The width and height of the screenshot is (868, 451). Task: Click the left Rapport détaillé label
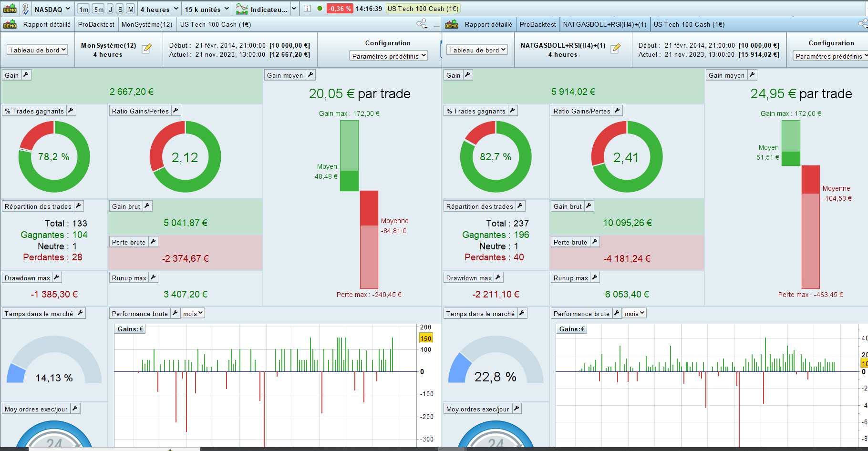pyautogui.click(x=47, y=24)
